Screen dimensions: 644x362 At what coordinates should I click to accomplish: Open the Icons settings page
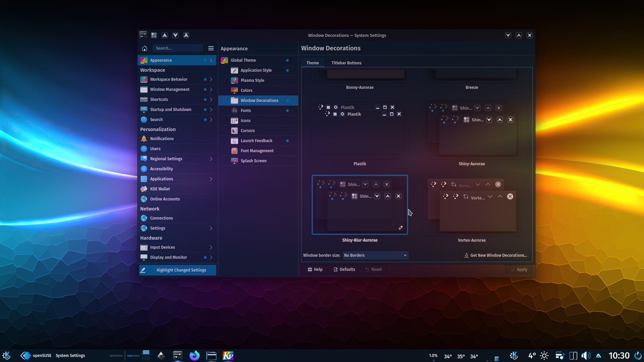click(258, 121)
